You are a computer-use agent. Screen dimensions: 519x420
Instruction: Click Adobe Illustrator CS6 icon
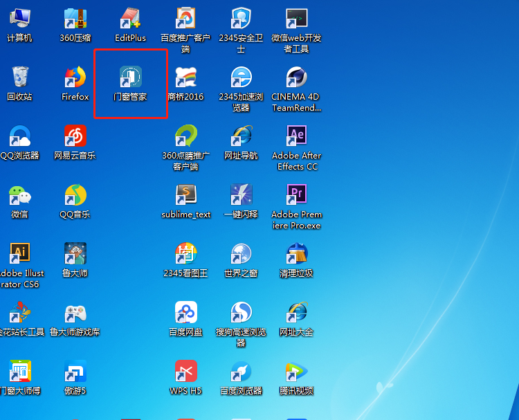pos(20,253)
